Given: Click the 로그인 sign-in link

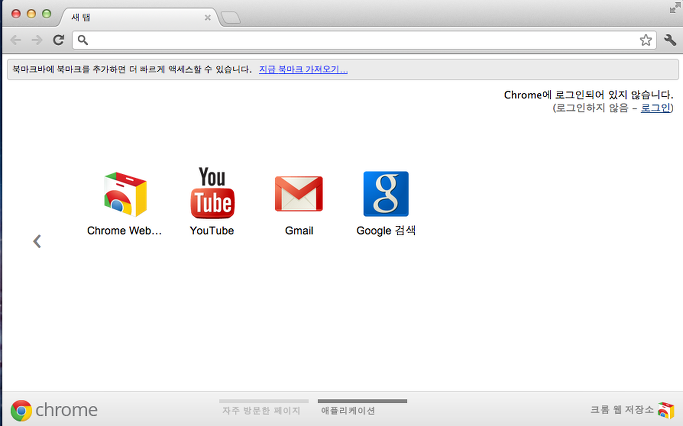Looking at the screenshot, I should (656, 108).
